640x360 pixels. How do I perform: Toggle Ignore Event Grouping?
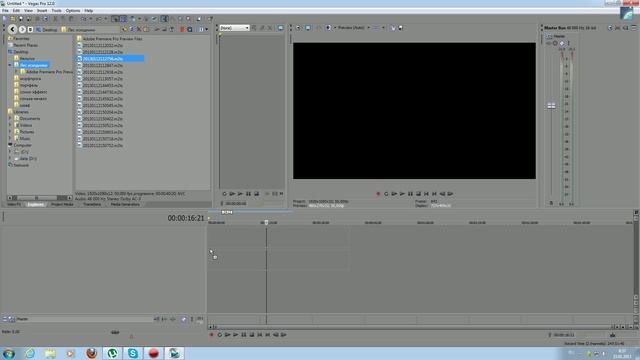154,19
